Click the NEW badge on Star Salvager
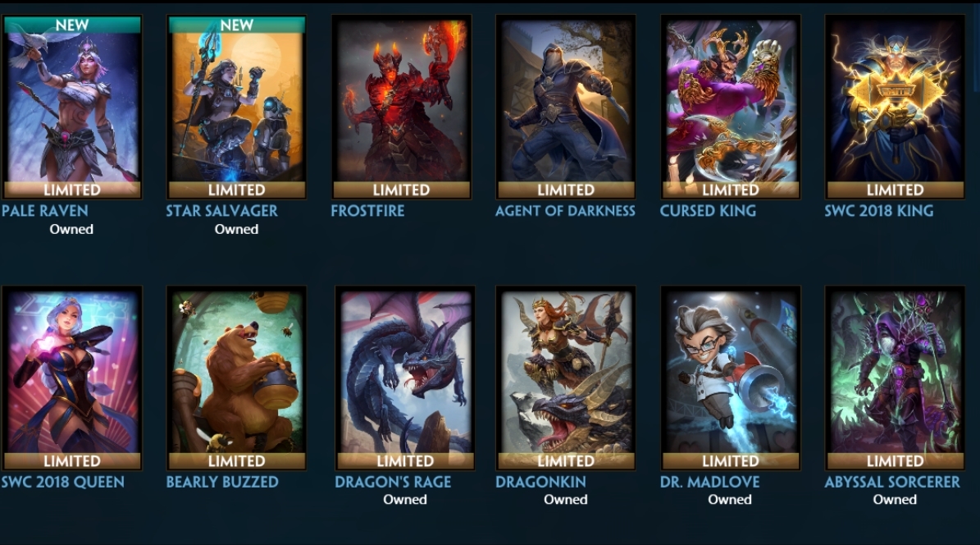The width and height of the screenshot is (980, 545). (x=237, y=25)
